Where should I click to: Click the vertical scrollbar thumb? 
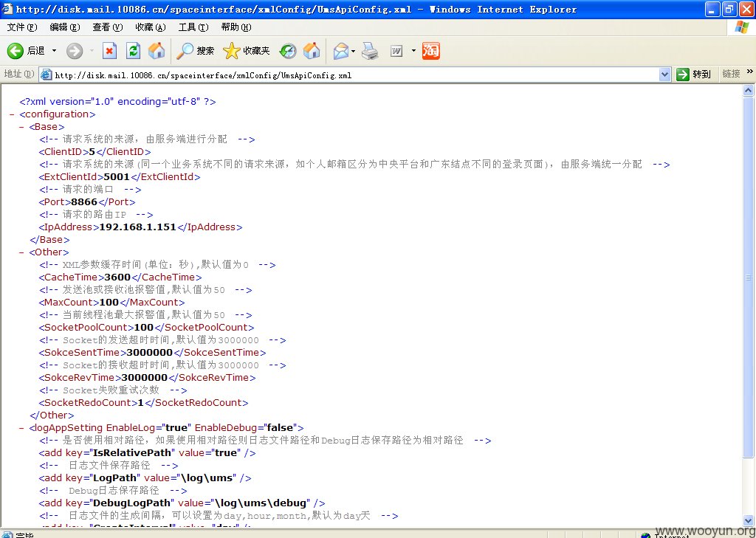point(749,277)
